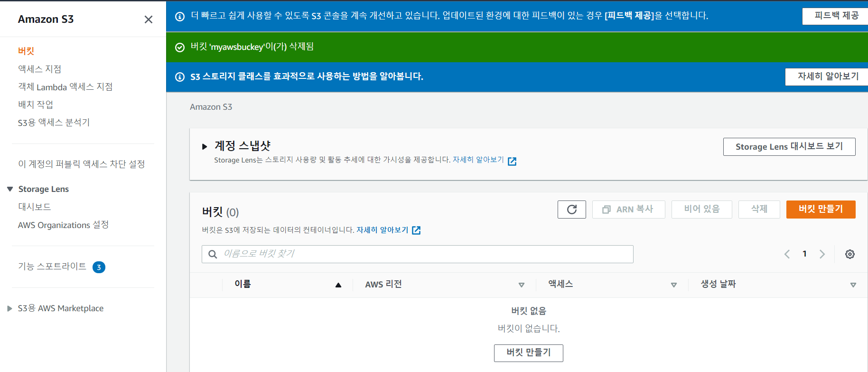
Task: Click the refresh buckets icon button
Action: [x=572, y=210]
